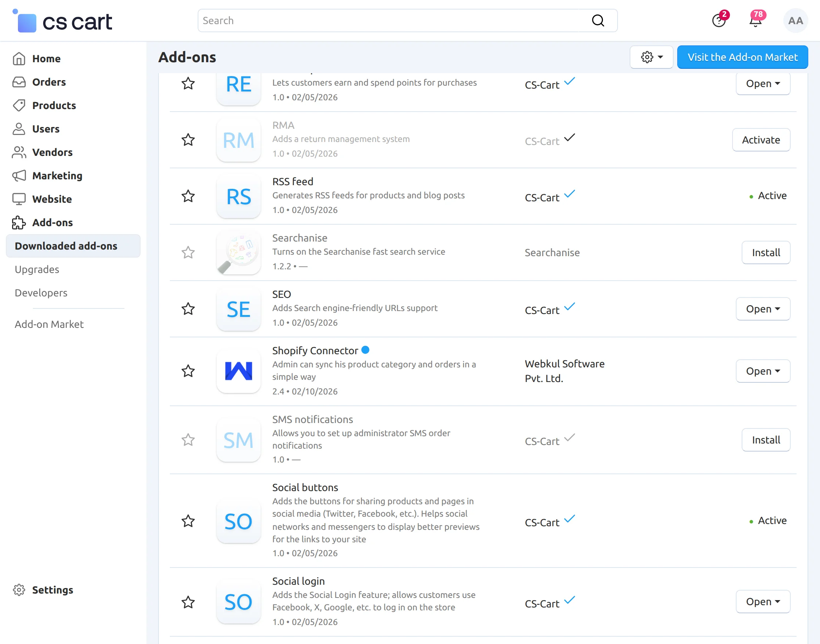Image resolution: width=820 pixels, height=644 pixels.
Task: Focus the top Search input field
Action: [x=392, y=20]
